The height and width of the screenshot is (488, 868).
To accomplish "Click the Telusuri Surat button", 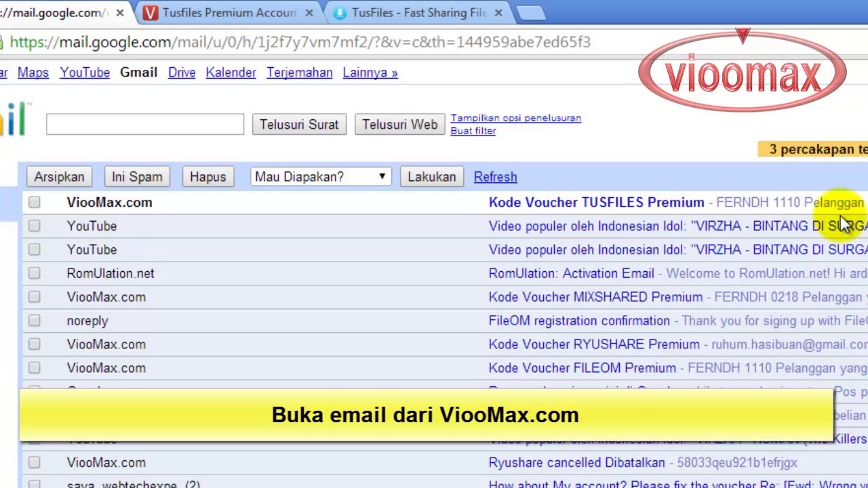I will [x=299, y=125].
